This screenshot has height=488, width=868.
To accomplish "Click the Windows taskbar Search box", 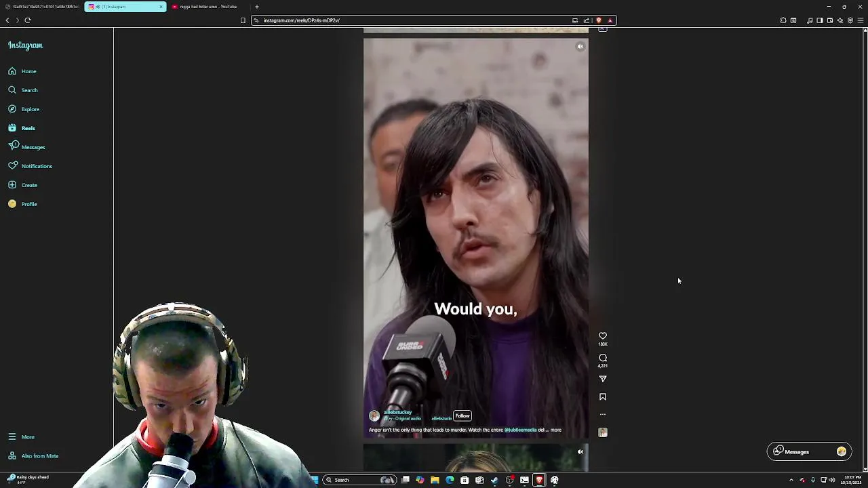I will 359,480.
